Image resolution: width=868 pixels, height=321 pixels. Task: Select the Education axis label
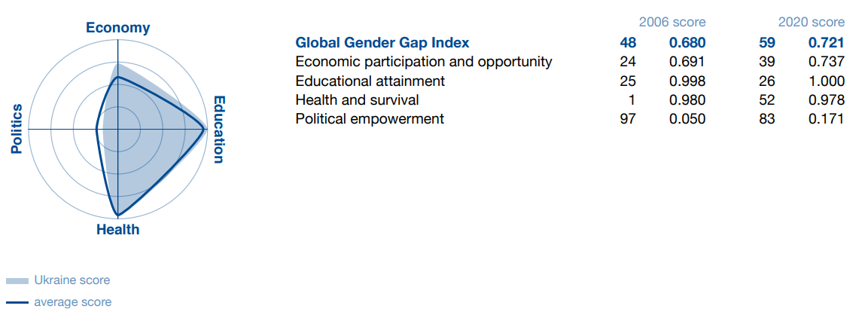[218, 130]
